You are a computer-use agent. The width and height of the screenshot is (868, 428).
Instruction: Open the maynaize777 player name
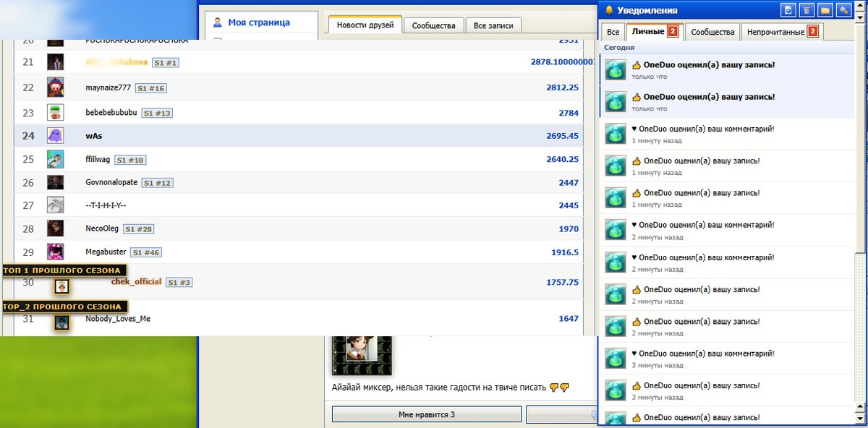(109, 87)
